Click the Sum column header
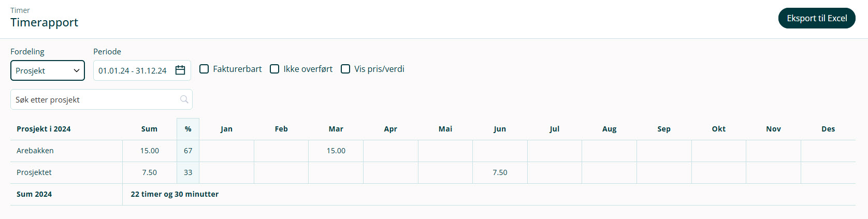The height and width of the screenshot is (219, 868). 149,129
